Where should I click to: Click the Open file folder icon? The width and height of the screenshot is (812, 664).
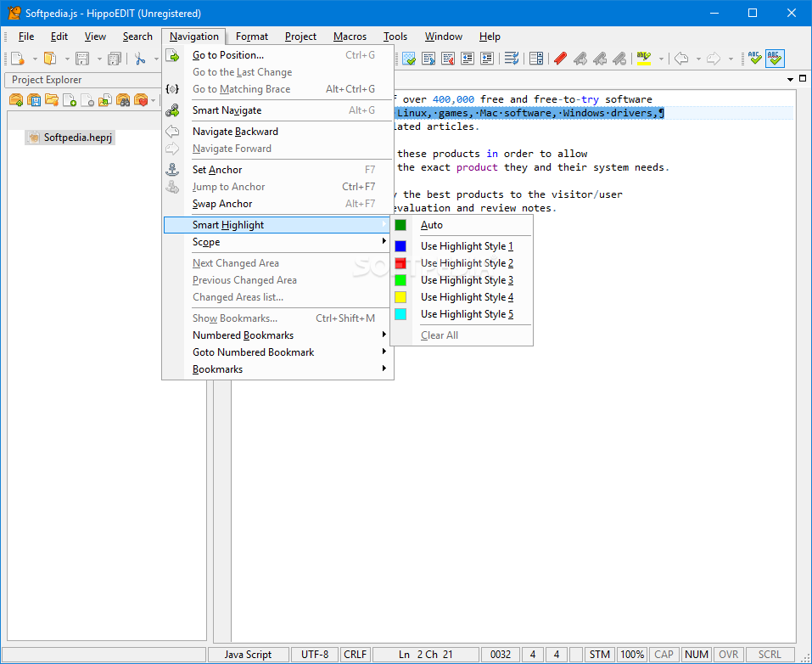click(50, 59)
